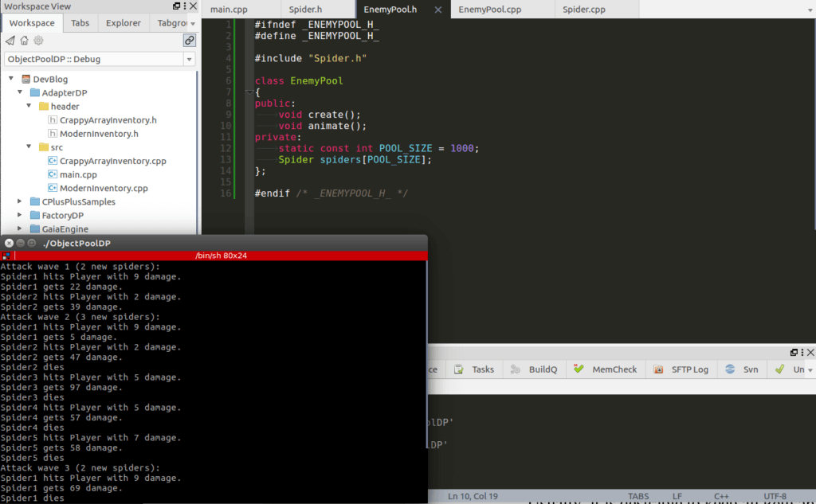816x504 pixels.
Task: Open the MemCheck panel via its checkmark icon
Action: point(579,369)
